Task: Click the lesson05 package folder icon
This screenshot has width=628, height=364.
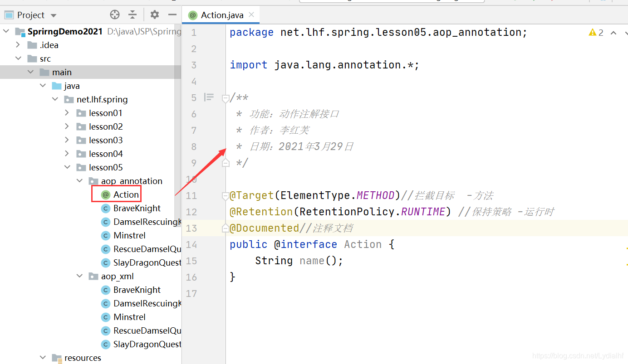Action: (x=81, y=167)
